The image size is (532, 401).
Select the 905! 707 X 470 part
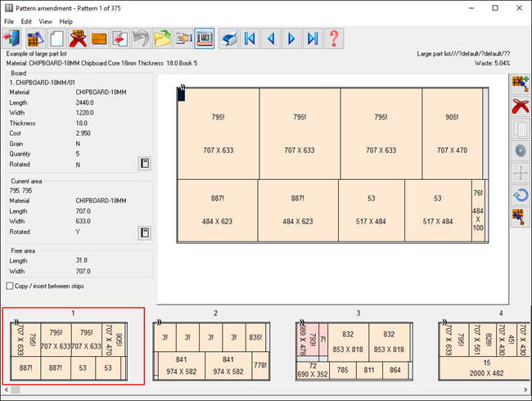coord(452,133)
